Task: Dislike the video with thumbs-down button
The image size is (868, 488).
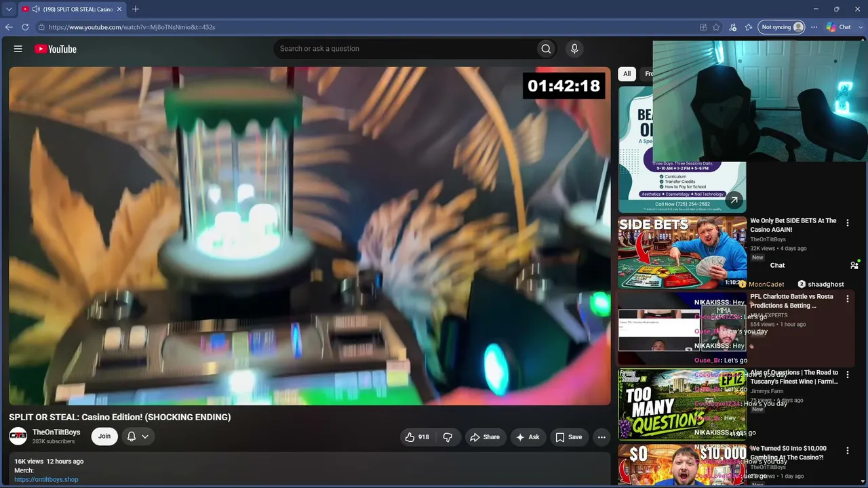Action: pos(448,437)
